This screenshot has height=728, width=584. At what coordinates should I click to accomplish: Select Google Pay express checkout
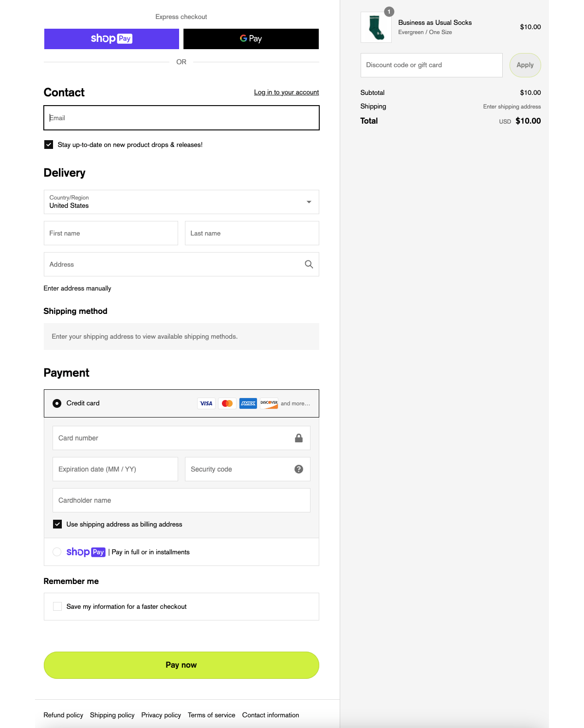pos(250,38)
